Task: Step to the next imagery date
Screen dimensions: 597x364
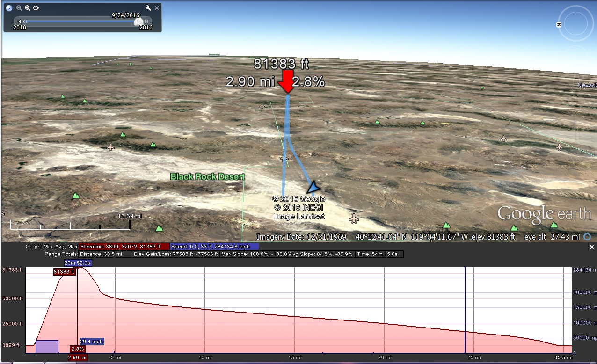Action: [x=146, y=22]
